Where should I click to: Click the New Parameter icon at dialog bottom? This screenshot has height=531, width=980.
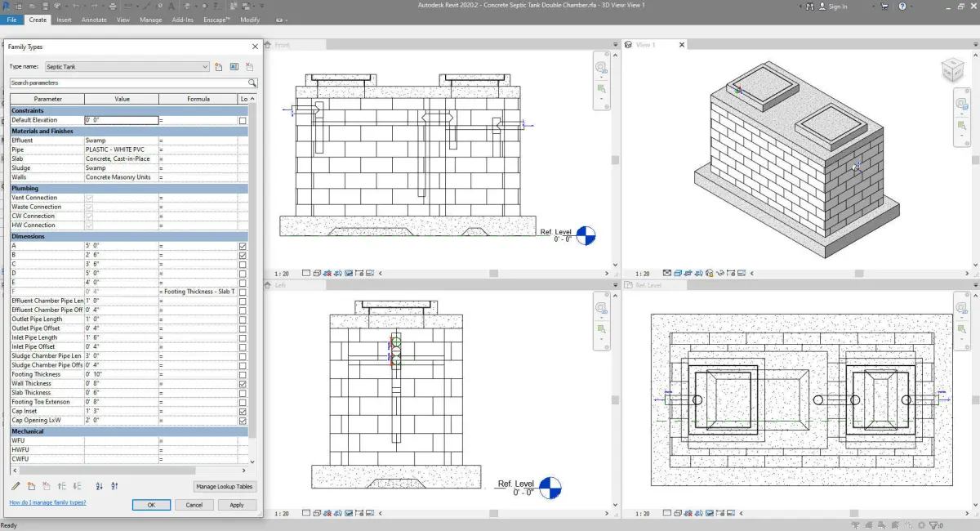pyautogui.click(x=31, y=486)
